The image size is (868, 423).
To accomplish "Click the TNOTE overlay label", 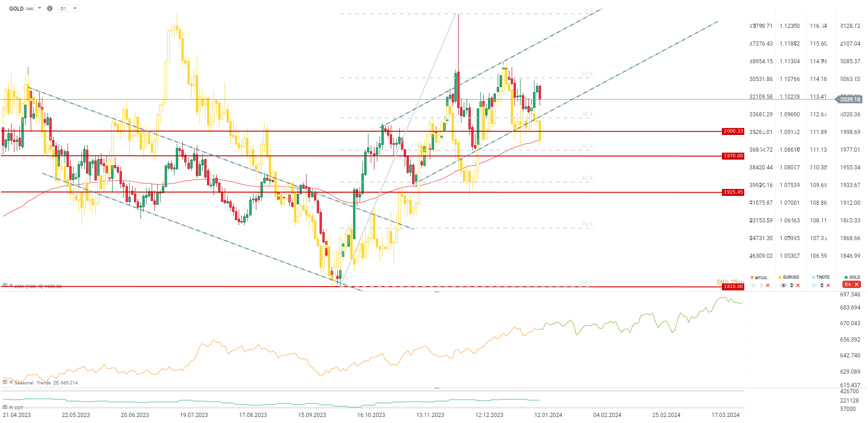I will click(x=823, y=277).
